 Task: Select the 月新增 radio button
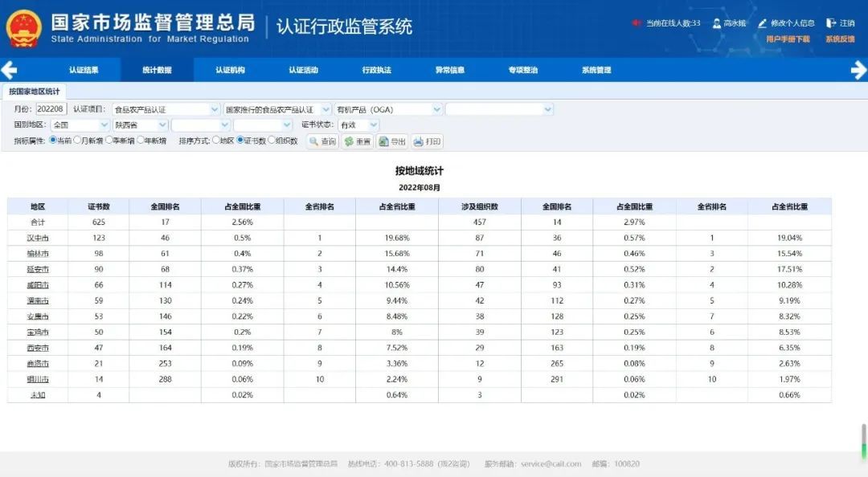(77, 141)
